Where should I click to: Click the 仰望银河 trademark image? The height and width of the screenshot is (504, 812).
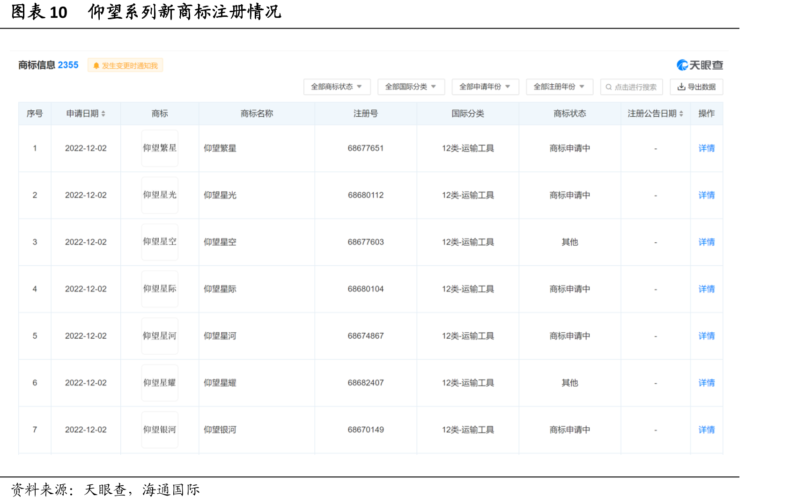160,430
